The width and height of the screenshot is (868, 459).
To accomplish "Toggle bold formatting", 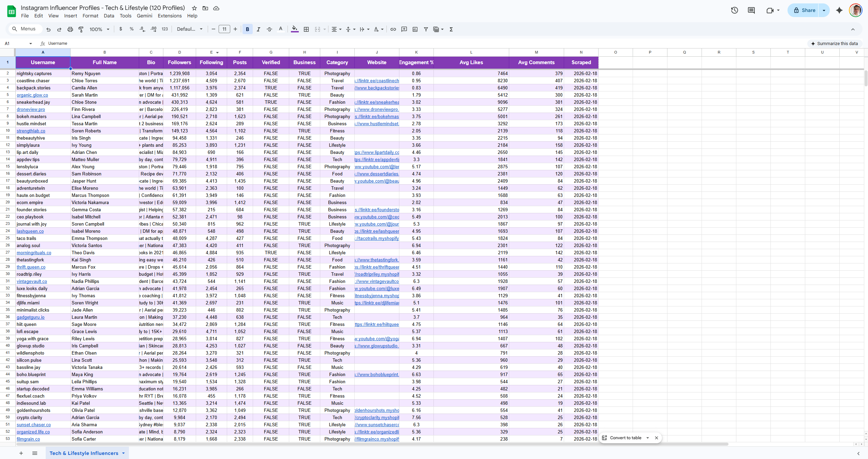I will 247,29.
